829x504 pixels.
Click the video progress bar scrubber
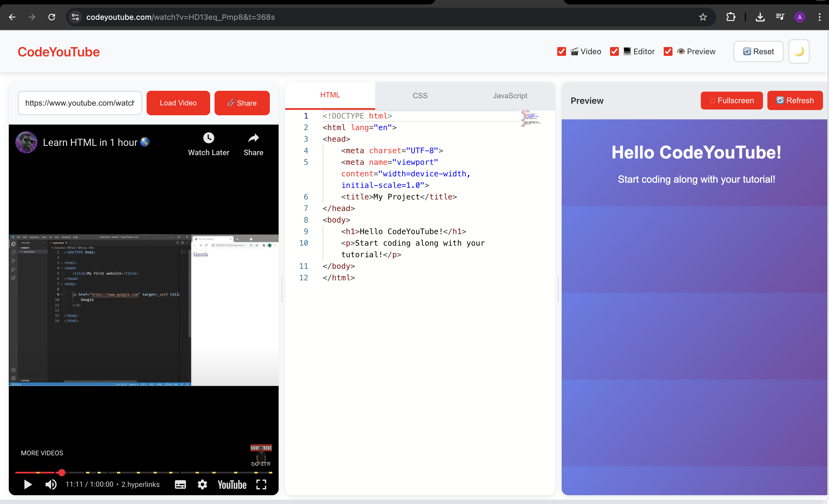click(x=62, y=473)
